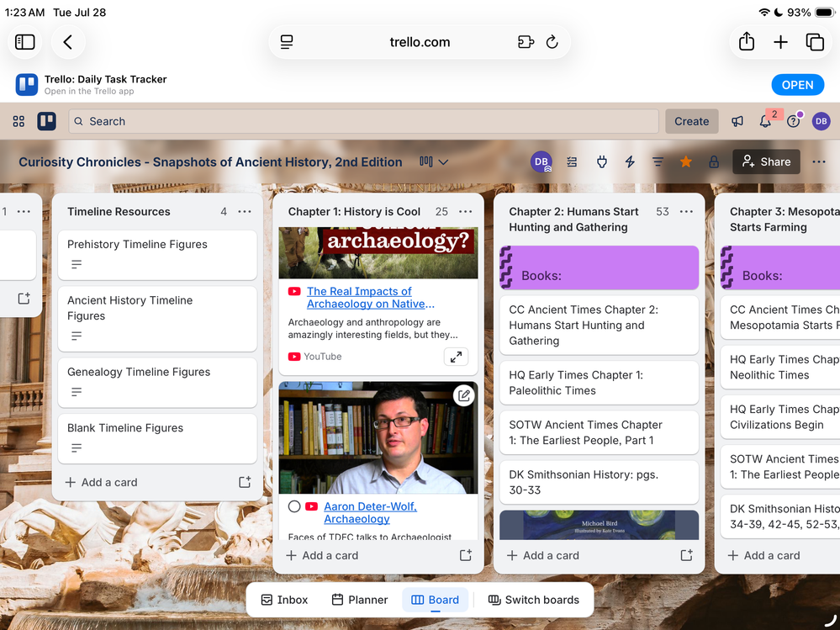Create card from template in Chapter 1

[x=466, y=555]
